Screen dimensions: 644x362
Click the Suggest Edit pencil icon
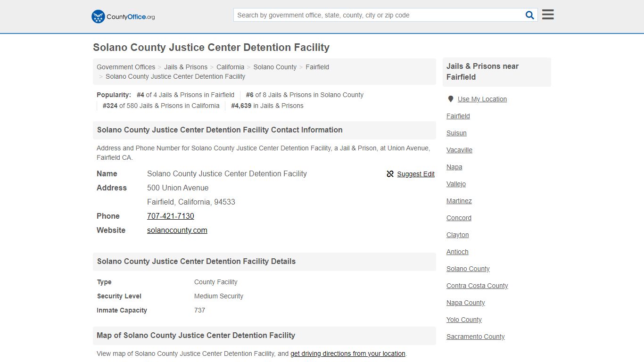coord(390,174)
